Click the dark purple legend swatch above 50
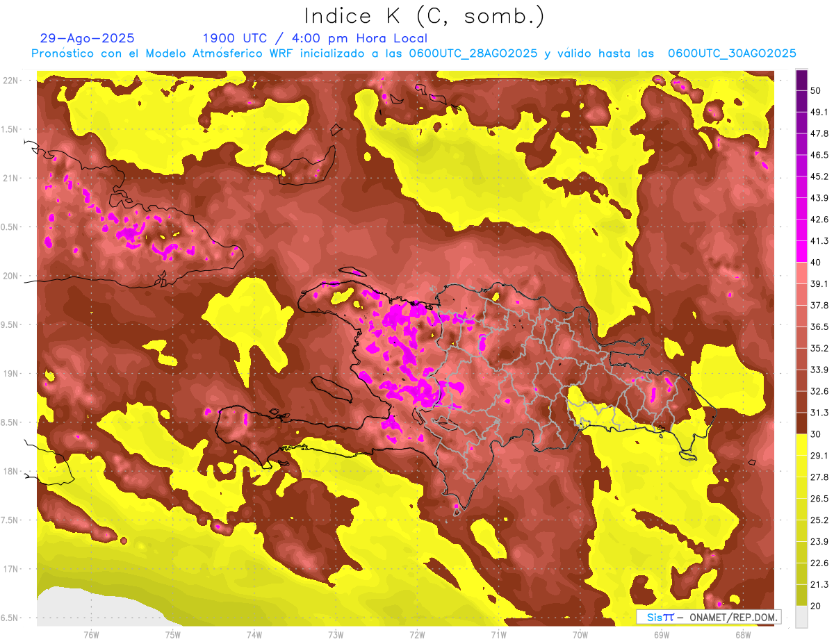Screen dimensions: 834x644 pos(801,80)
